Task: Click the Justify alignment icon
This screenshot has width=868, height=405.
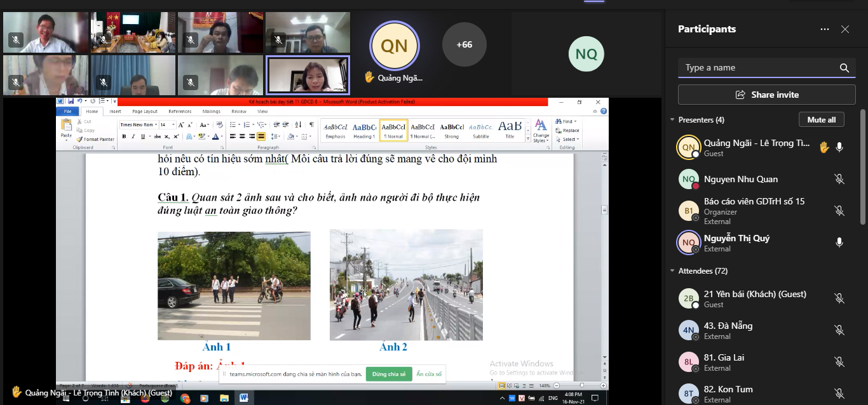Action: (261, 136)
